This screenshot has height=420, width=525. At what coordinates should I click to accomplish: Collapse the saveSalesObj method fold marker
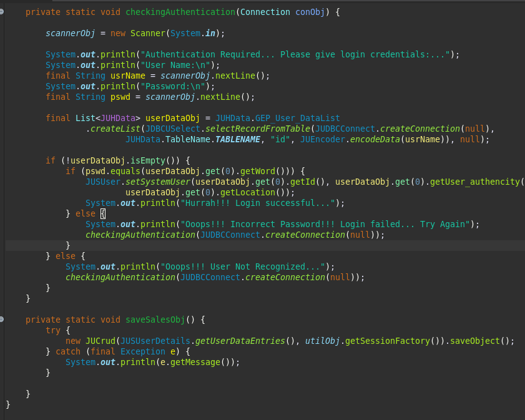point(2,319)
